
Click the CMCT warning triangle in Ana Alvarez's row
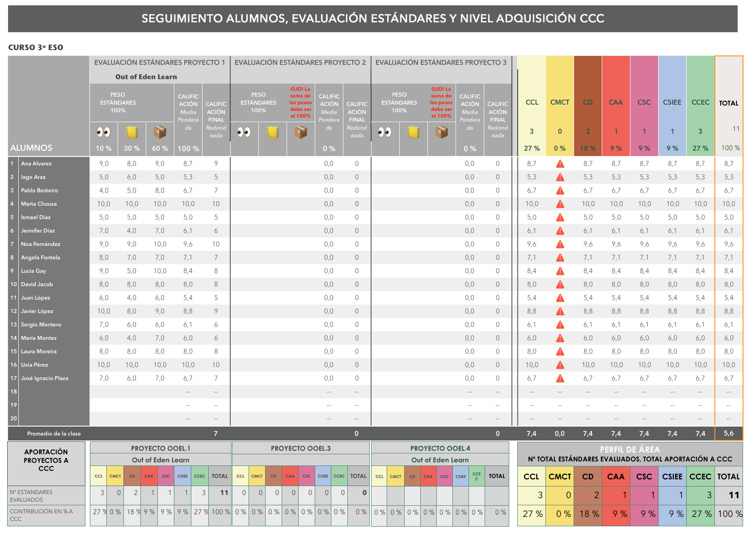(x=560, y=164)
